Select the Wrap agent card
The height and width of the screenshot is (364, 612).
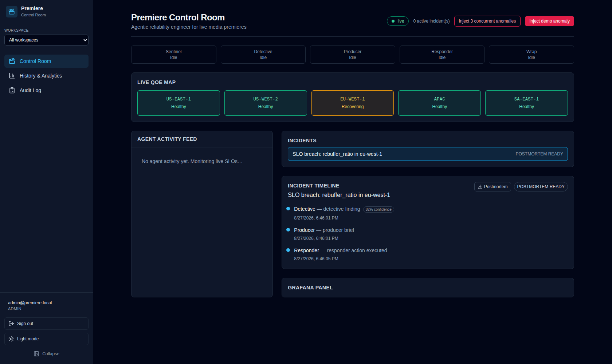531,55
